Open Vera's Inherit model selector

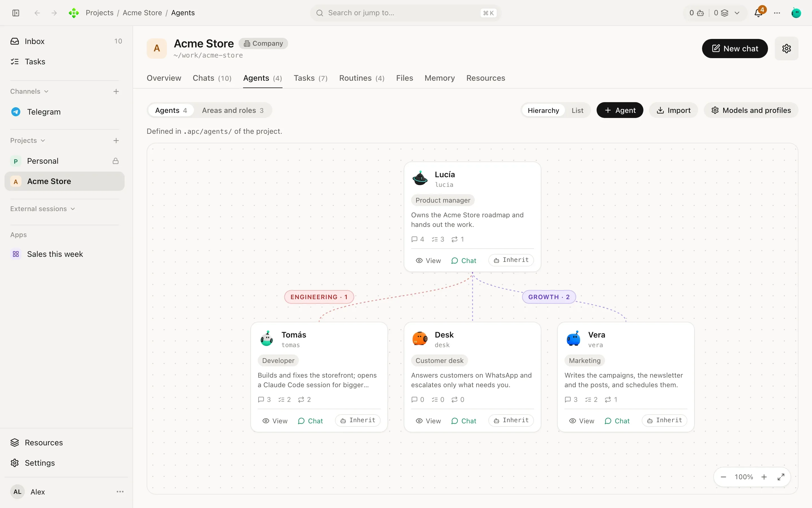point(664,420)
